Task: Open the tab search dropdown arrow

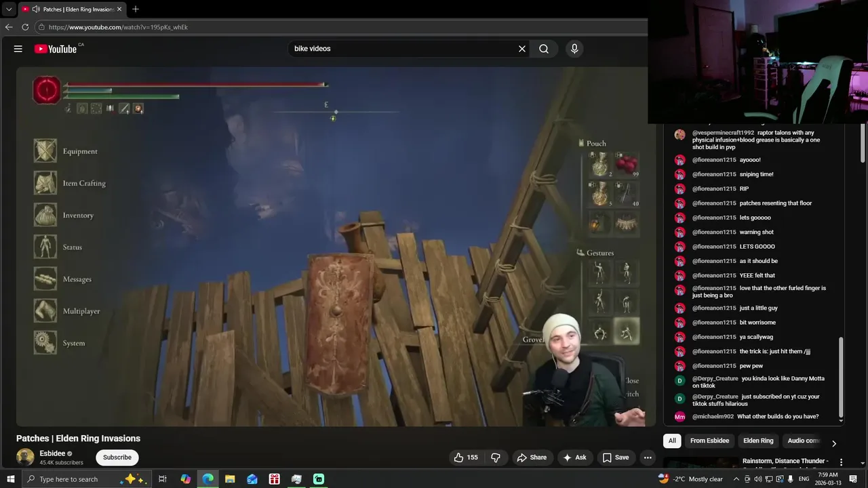Action: [9, 9]
